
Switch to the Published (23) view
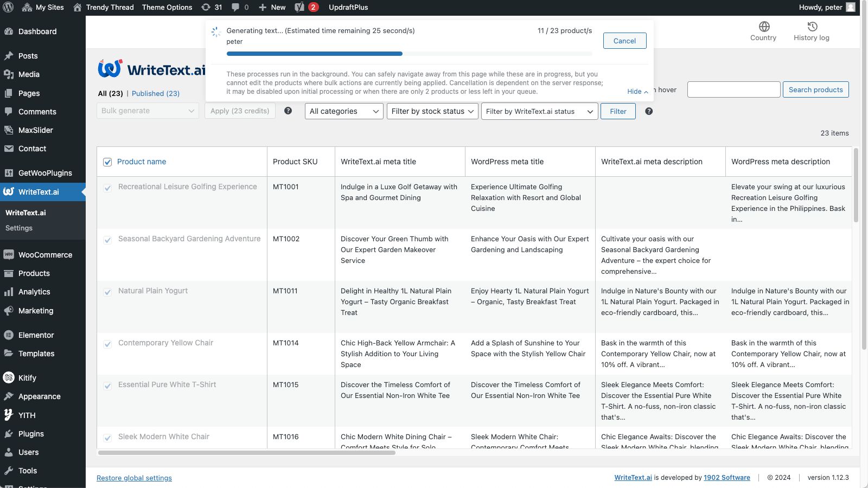(155, 93)
